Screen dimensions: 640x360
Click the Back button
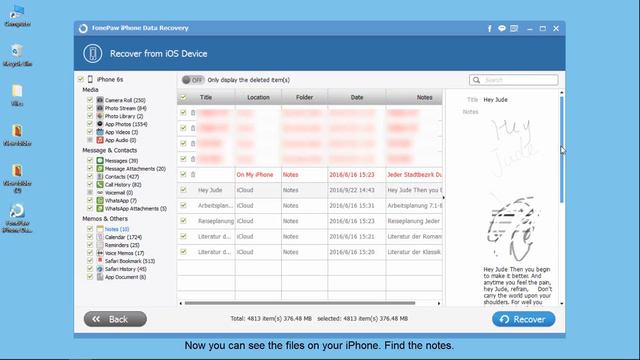(115, 319)
